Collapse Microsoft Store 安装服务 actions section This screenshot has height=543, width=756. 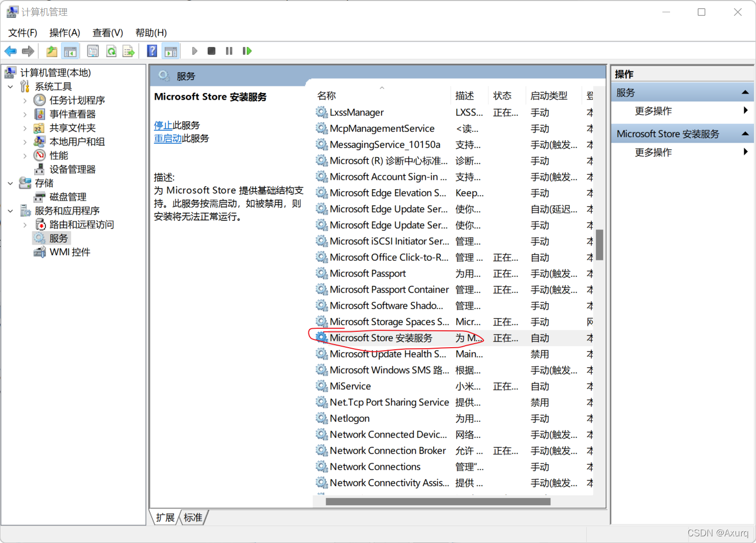click(745, 134)
